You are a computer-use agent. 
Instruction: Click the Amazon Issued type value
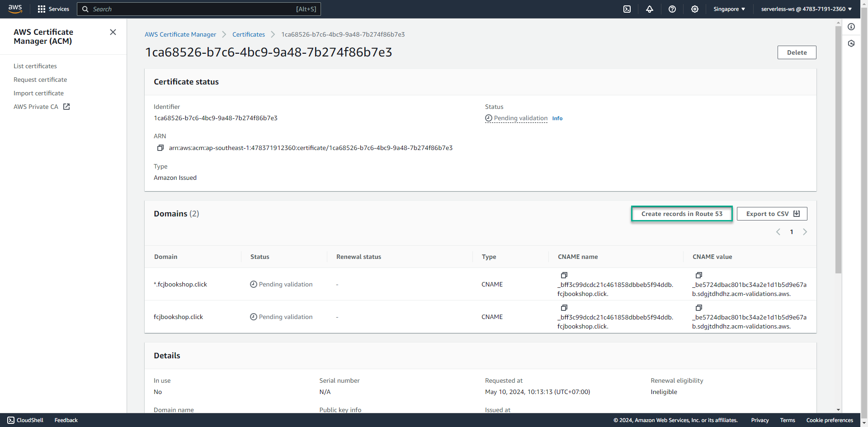[x=175, y=178]
